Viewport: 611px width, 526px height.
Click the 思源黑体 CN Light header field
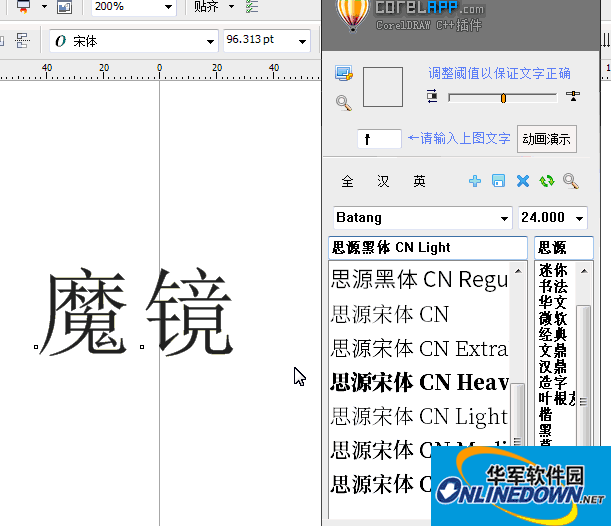(428, 248)
